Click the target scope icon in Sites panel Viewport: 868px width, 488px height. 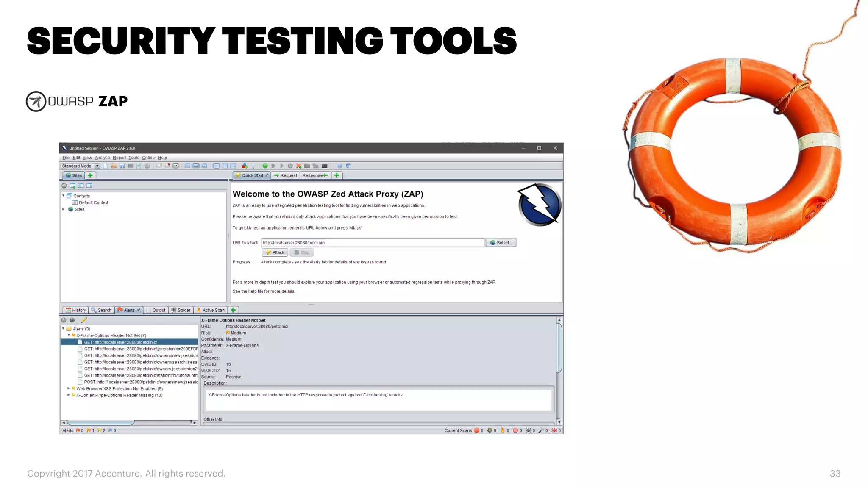64,186
